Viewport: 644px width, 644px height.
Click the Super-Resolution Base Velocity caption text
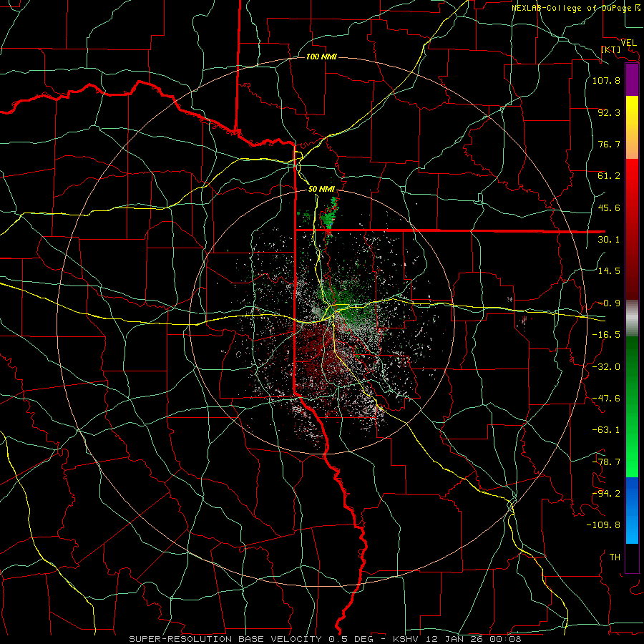click(325, 639)
